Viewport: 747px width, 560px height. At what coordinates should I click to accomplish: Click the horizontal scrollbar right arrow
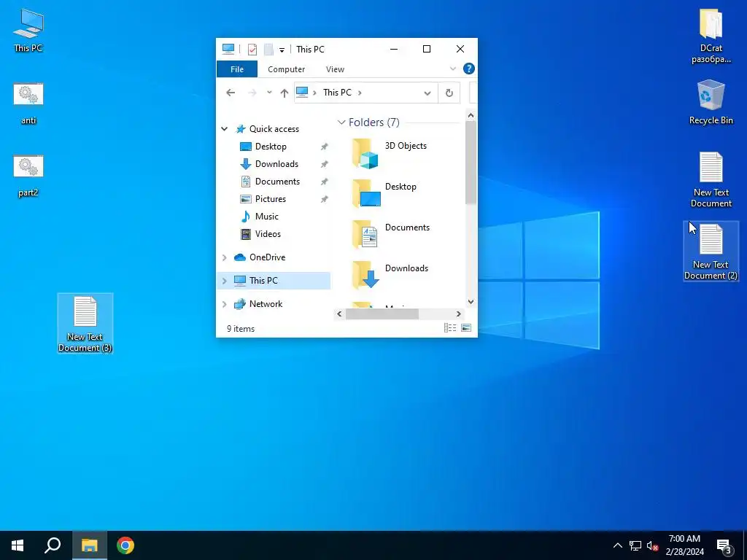pos(458,314)
